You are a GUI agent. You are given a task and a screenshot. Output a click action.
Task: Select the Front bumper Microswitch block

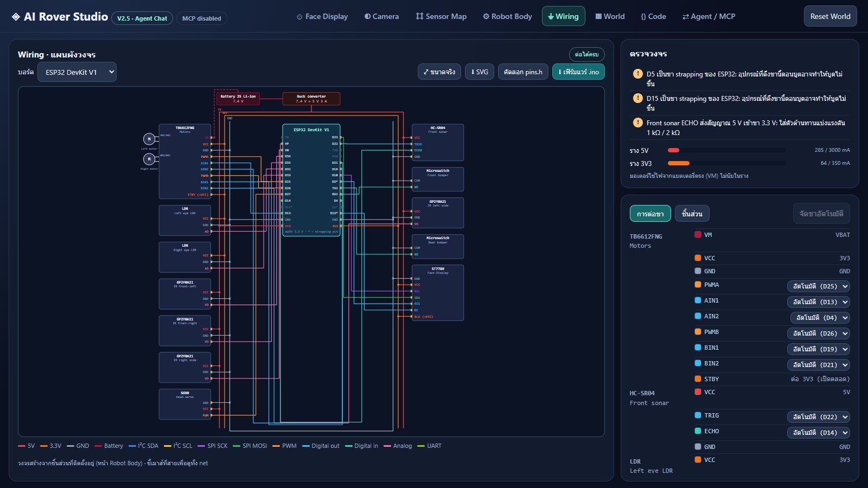pos(437,179)
